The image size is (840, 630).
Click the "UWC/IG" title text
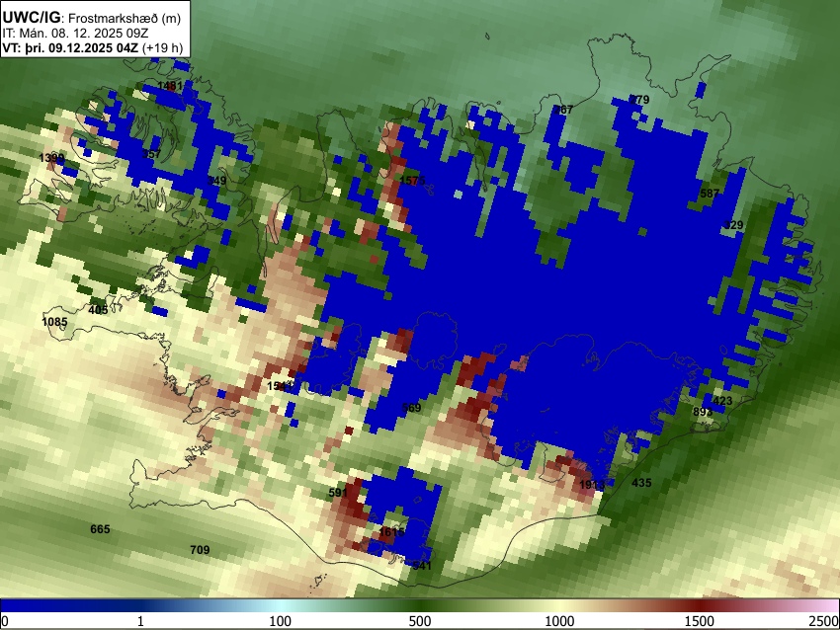click(x=31, y=17)
